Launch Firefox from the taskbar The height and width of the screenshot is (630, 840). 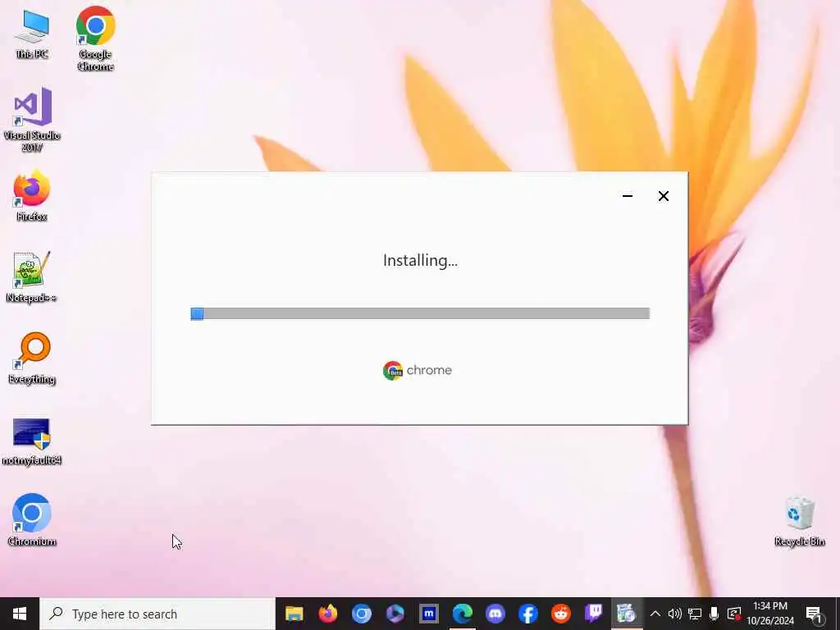point(328,614)
